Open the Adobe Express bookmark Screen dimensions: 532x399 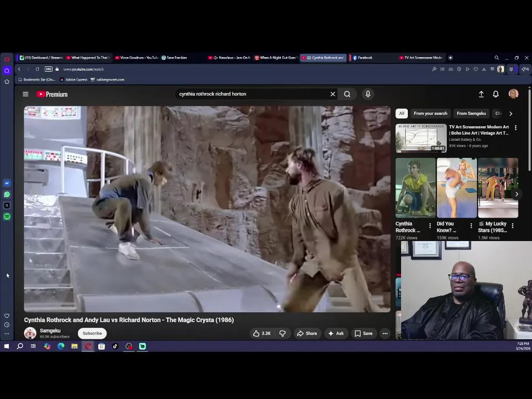tap(74, 80)
